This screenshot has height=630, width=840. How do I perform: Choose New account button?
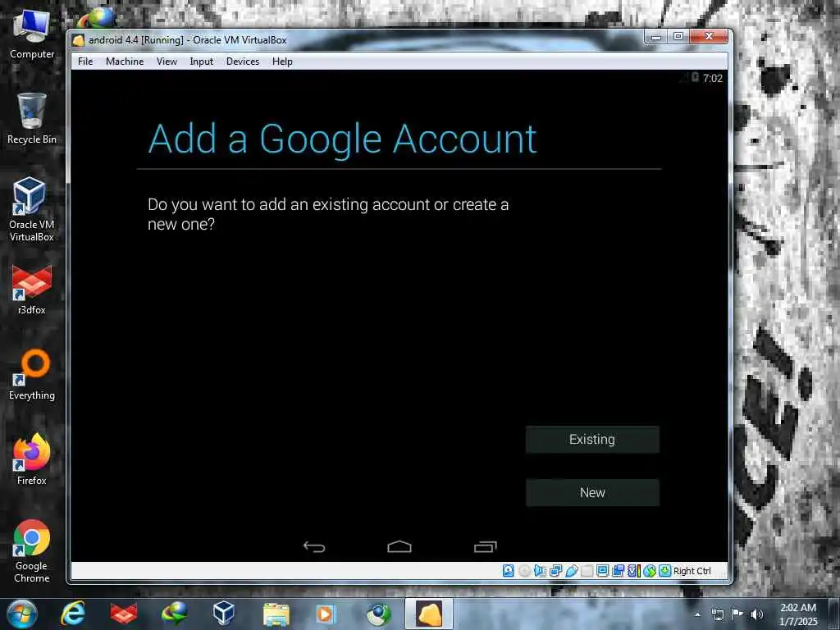[592, 492]
